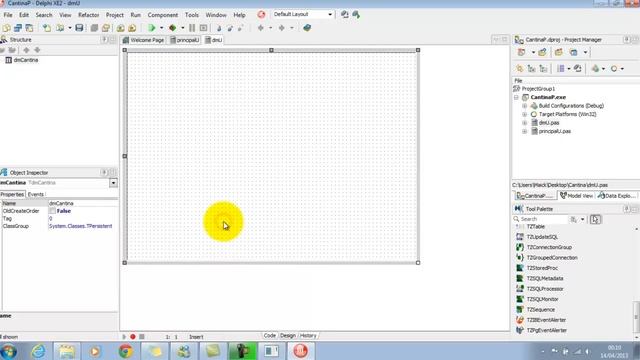Click the Tool Palette selection arrow icon
This screenshot has height=360, width=640.
[595, 220]
